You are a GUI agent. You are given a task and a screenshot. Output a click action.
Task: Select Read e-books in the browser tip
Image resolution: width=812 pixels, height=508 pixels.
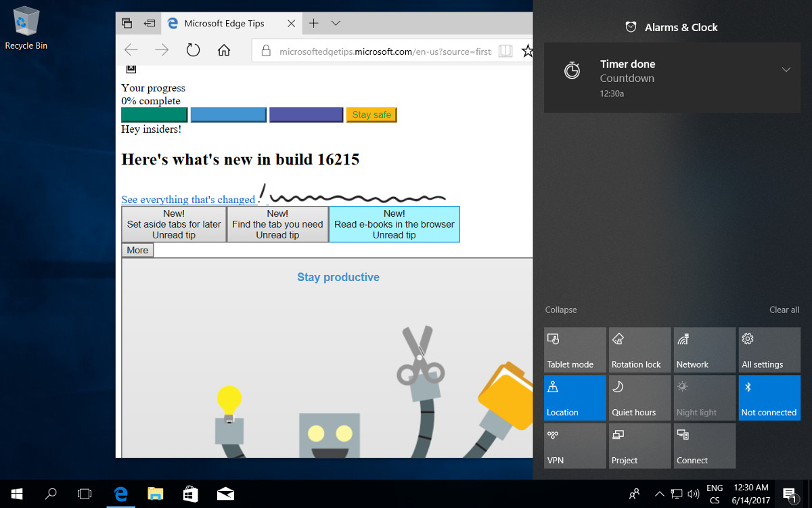point(394,224)
